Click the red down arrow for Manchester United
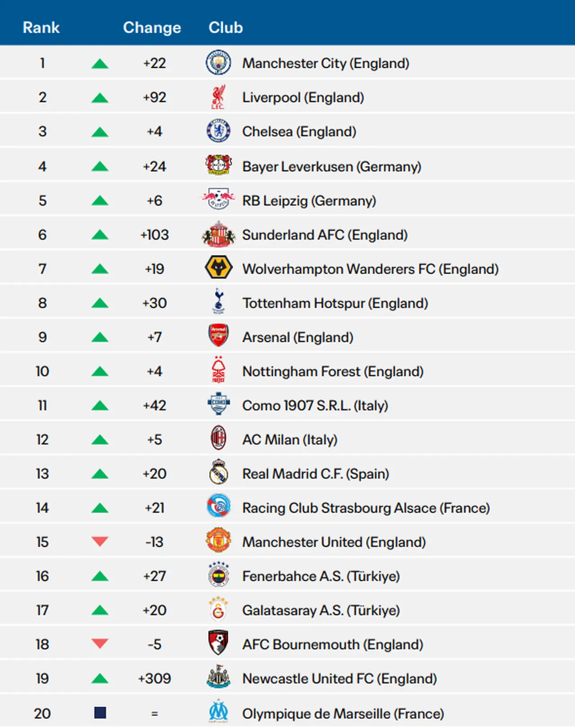This screenshot has height=728, width=575. click(100, 541)
